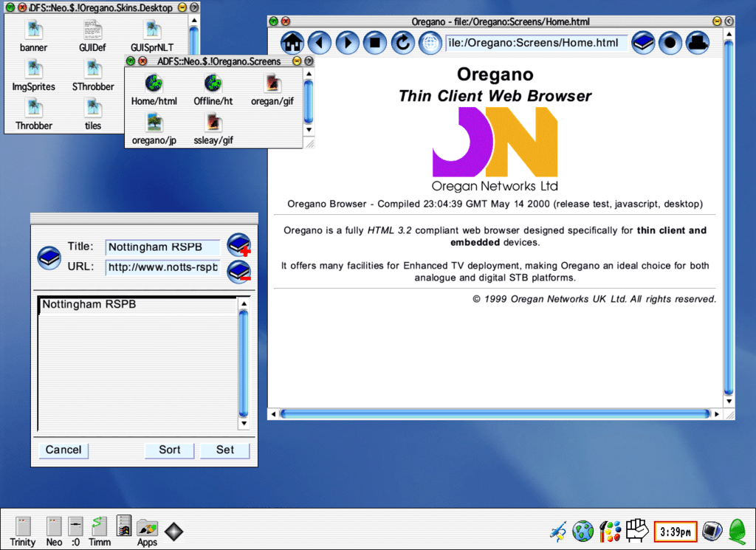Click the paint palette icon in icon bar
Viewport: 756px width, 550px height.
(610, 532)
